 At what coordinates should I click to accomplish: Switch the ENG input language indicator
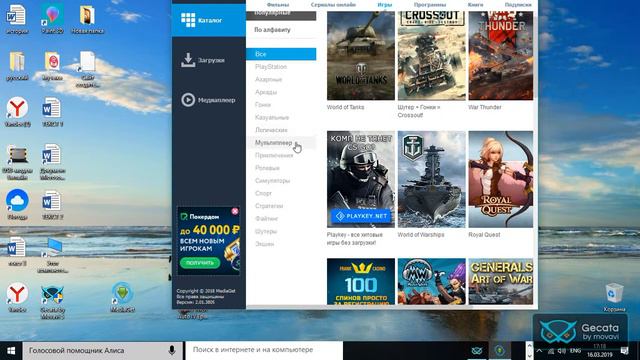576,351
